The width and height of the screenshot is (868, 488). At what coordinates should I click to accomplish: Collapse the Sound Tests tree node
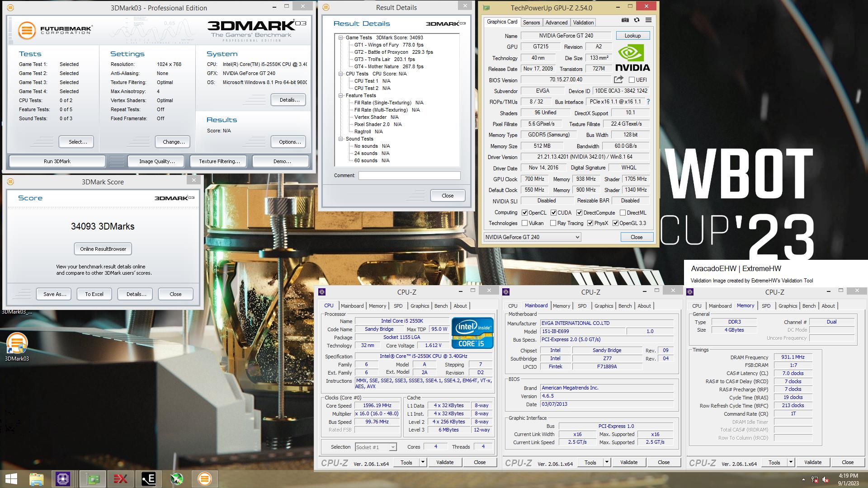tap(341, 139)
